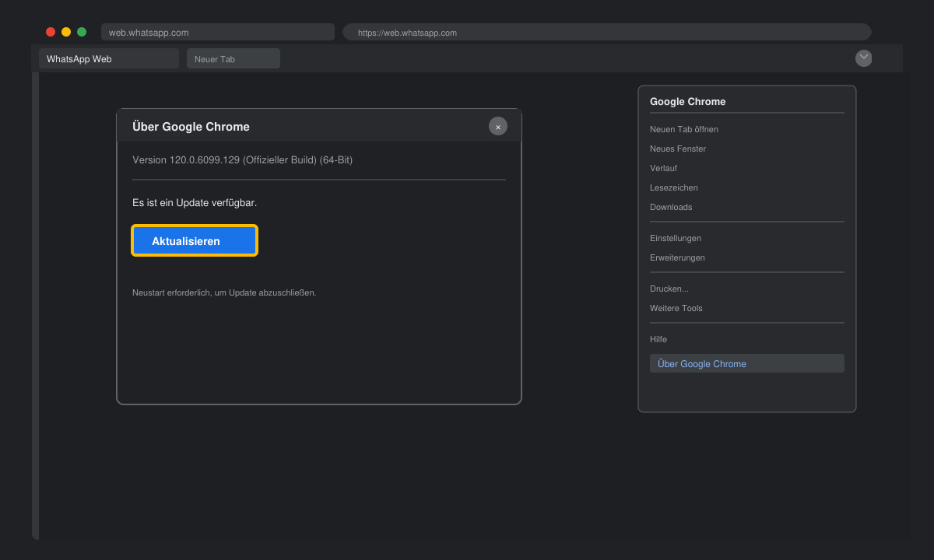
Task: Click 'Es ist ein Update verfügbar.' text
Action: click(x=195, y=202)
